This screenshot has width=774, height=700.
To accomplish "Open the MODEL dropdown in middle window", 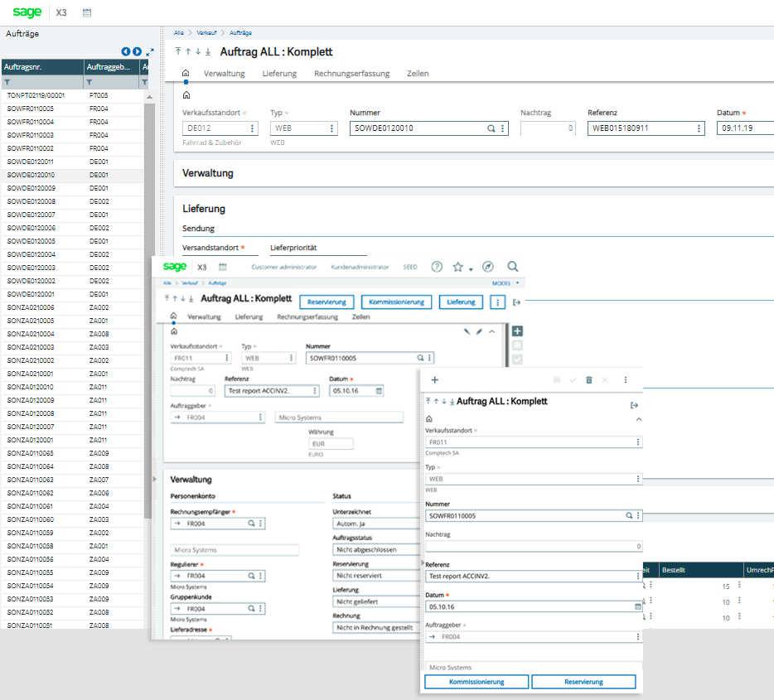I will (506, 283).
